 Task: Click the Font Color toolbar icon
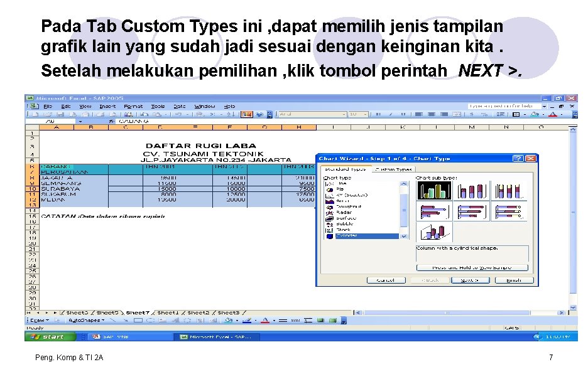point(553,114)
